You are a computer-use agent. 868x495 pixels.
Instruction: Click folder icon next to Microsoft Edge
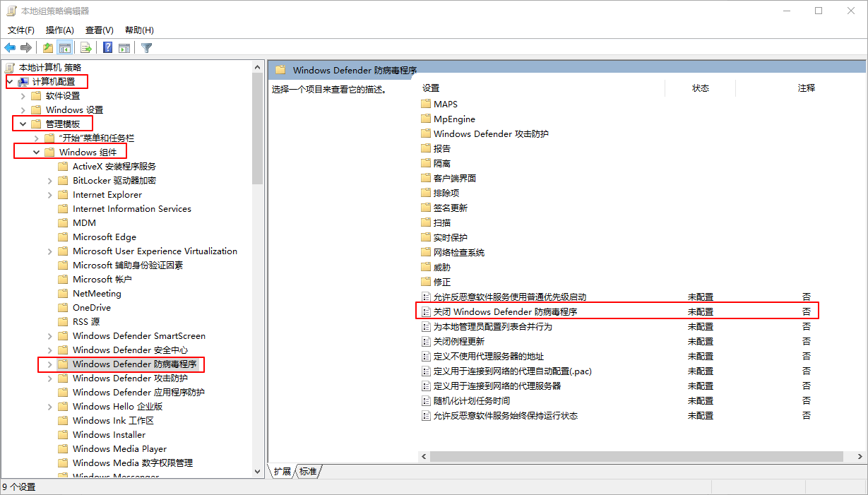[x=63, y=237]
